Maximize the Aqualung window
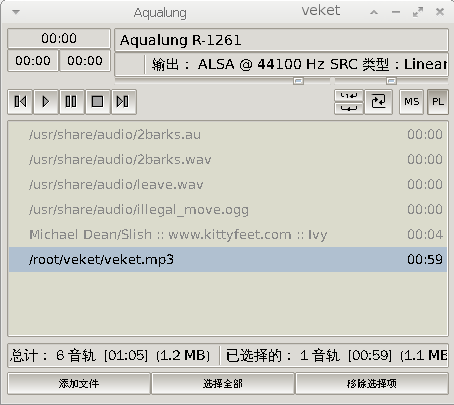This screenshot has width=454, height=405. pos(418,12)
